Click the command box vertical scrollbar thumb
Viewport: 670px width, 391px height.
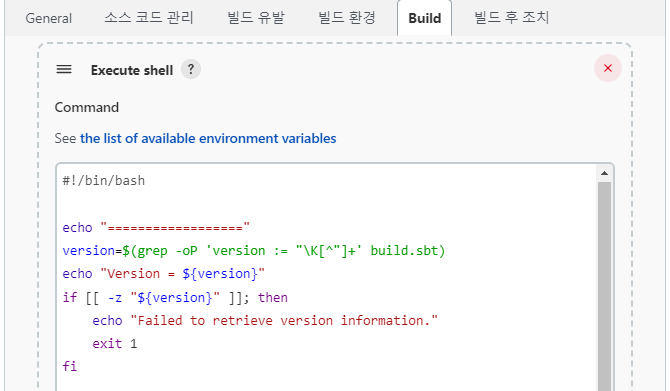pyautogui.click(x=604, y=286)
